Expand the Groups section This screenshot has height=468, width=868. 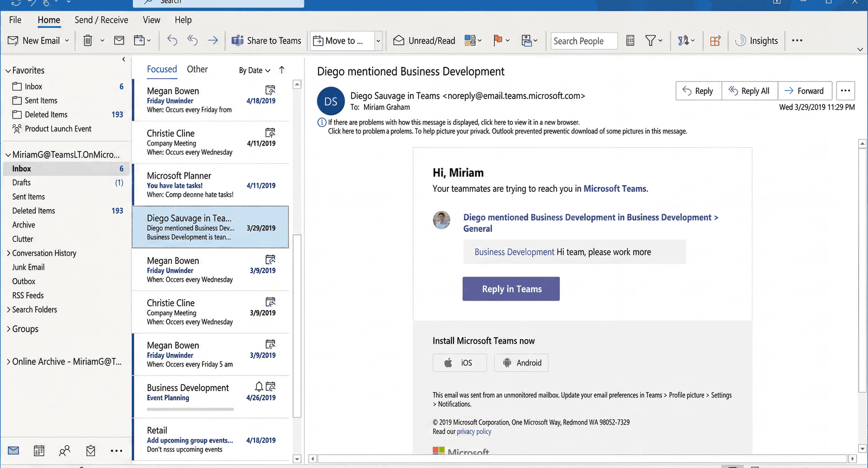tap(9, 328)
